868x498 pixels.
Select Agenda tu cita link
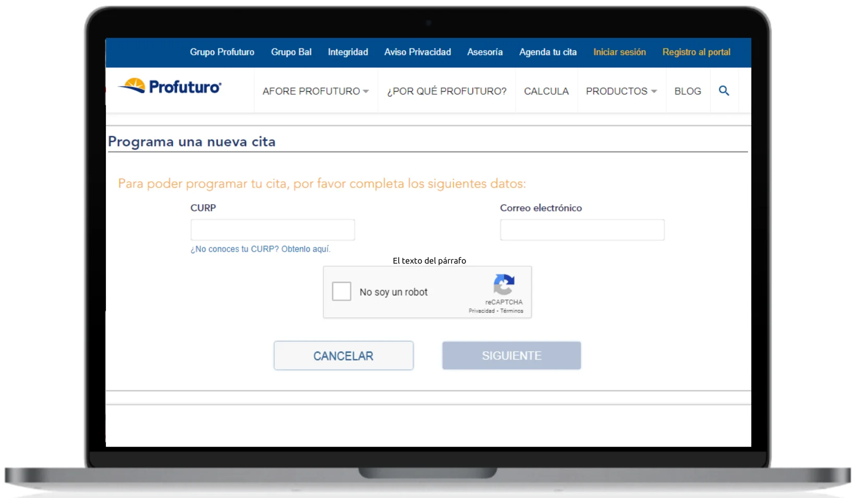click(x=547, y=52)
